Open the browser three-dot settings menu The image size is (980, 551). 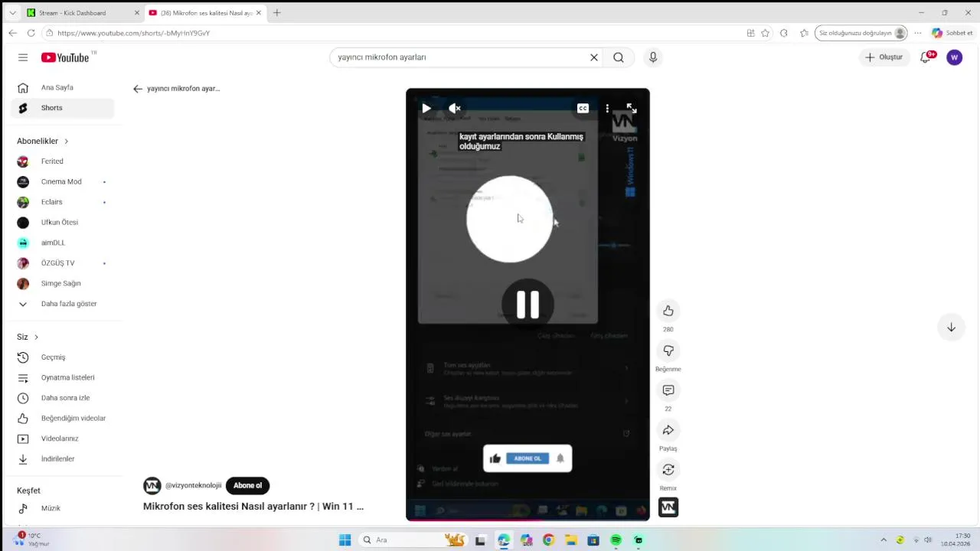(x=918, y=33)
